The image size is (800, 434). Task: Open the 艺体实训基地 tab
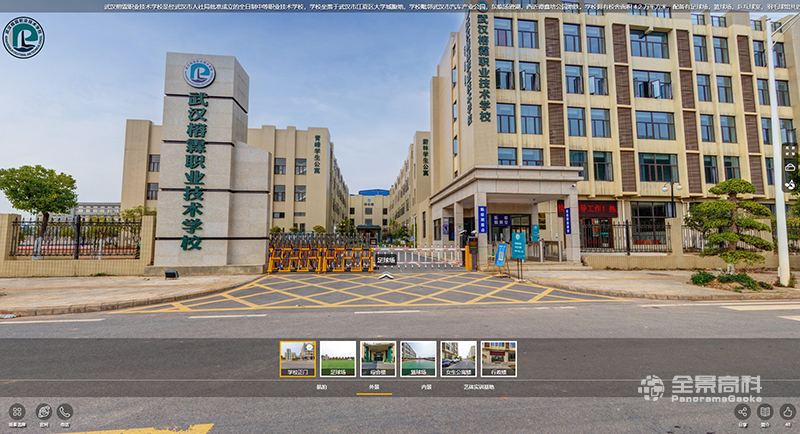pyautogui.click(x=477, y=387)
